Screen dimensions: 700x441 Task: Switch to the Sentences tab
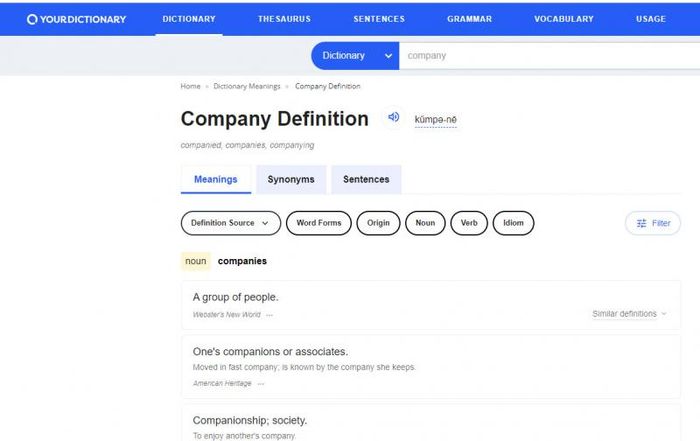coord(366,179)
